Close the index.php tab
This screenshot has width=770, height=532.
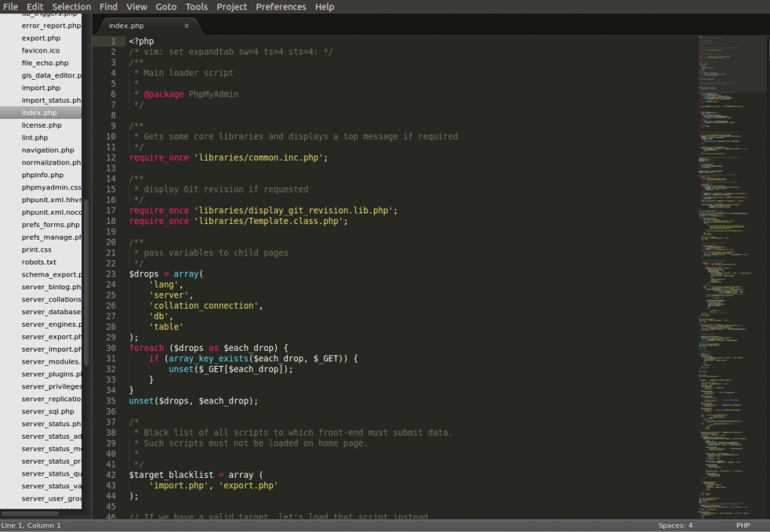186,24
